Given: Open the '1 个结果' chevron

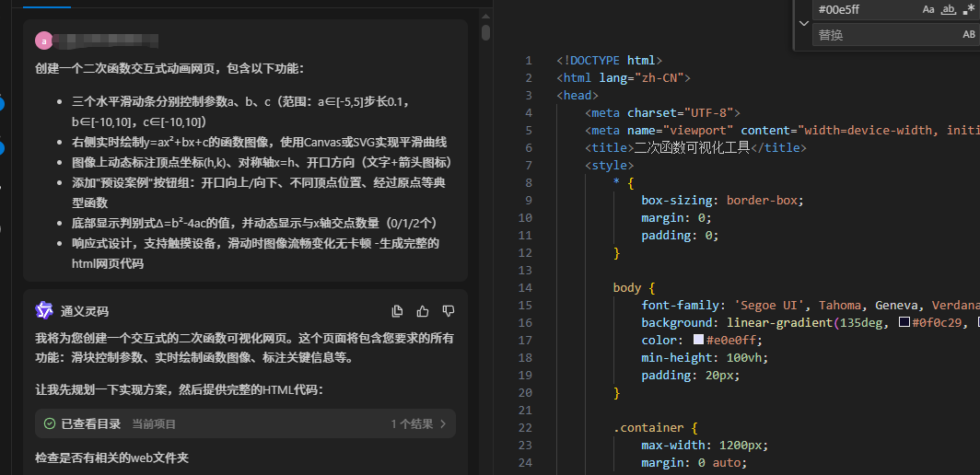Looking at the screenshot, I should pos(443,423).
